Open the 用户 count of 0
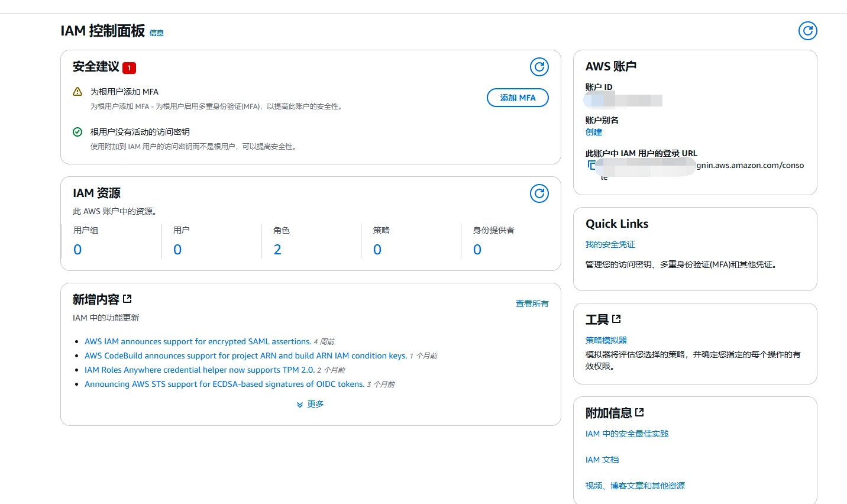 point(177,250)
